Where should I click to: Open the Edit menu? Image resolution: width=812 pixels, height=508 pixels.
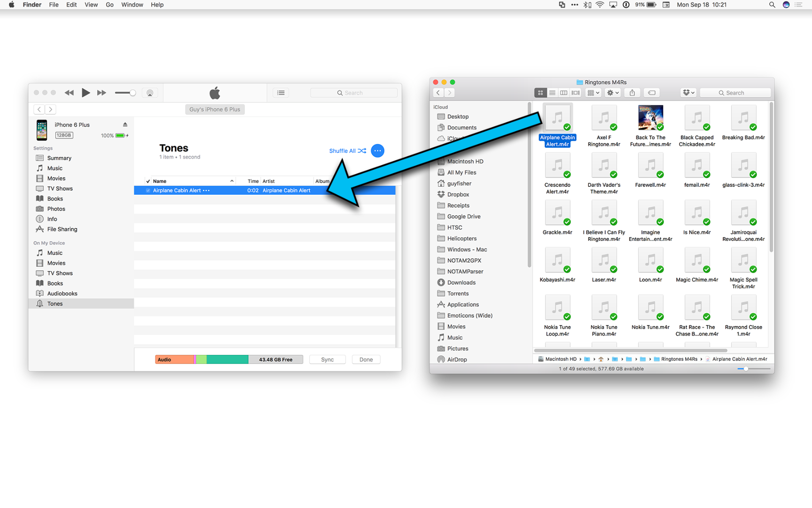click(x=71, y=5)
